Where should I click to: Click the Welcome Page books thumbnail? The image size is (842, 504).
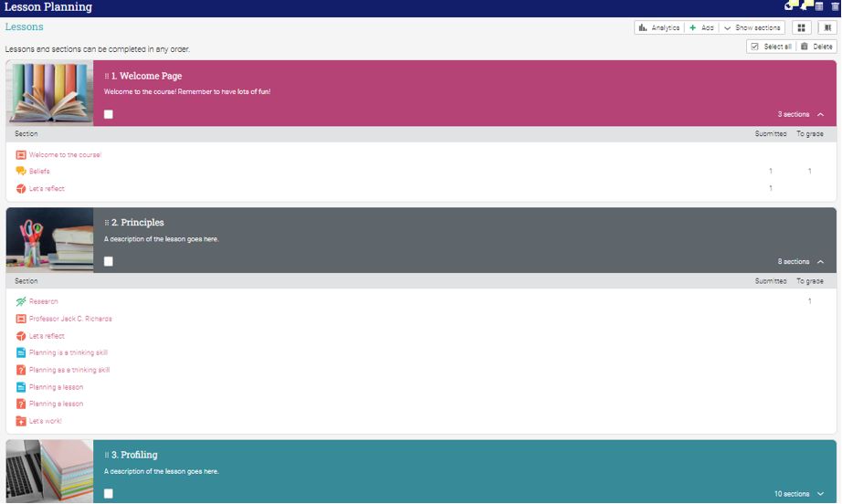[49, 93]
